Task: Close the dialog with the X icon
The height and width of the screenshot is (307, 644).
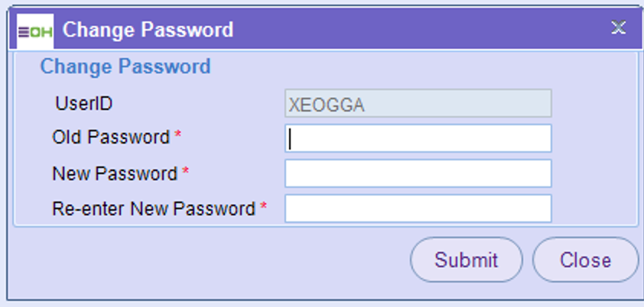Action: tap(618, 29)
